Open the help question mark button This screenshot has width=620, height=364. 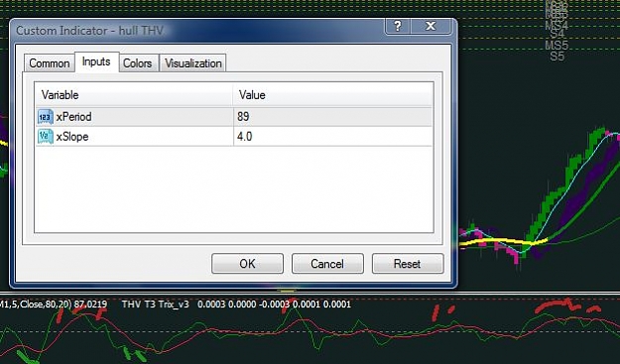click(398, 26)
